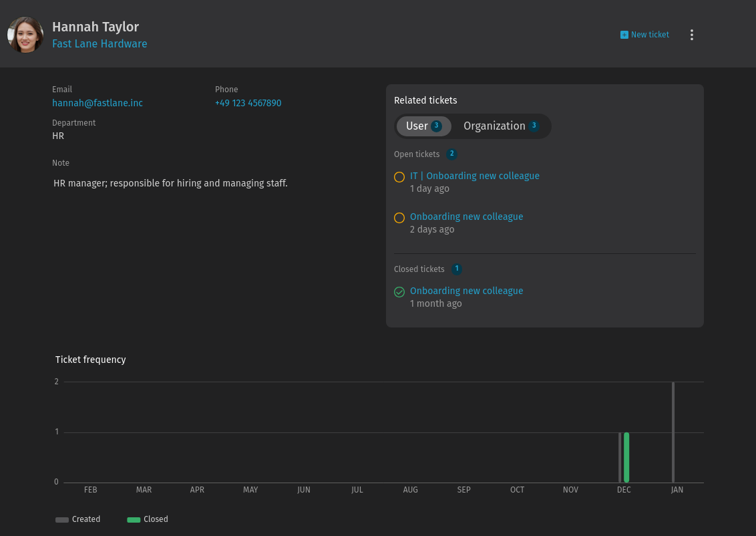Open the three-dot more options menu

[x=691, y=35]
